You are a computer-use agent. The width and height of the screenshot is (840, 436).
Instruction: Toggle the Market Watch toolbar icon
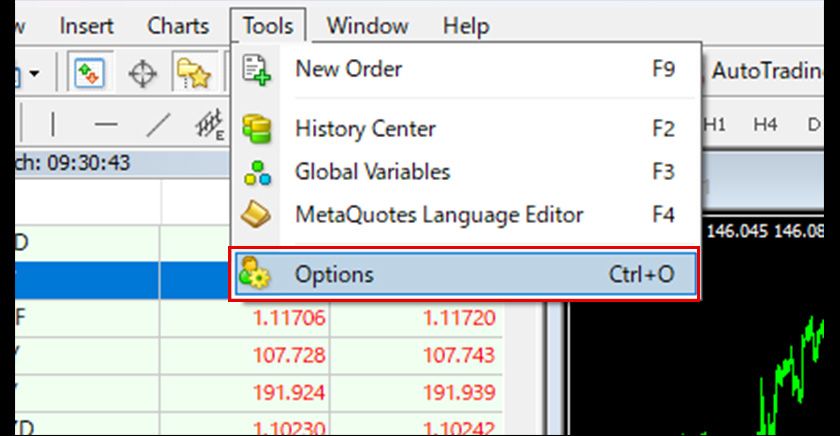click(89, 72)
